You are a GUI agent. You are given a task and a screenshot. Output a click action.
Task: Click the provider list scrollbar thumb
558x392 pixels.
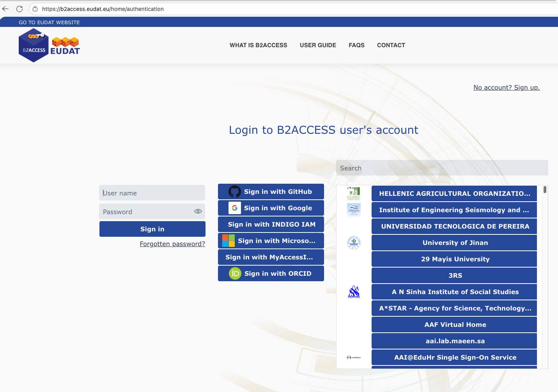(545, 190)
